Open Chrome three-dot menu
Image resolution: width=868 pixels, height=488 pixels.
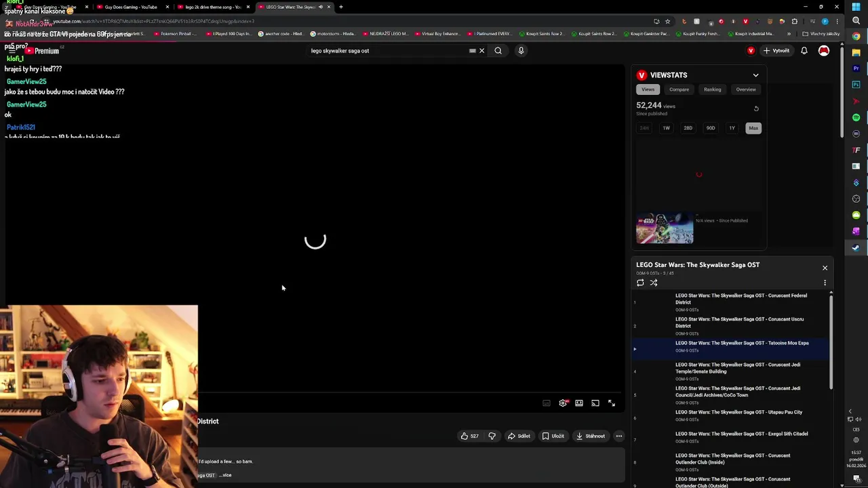point(837,21)
